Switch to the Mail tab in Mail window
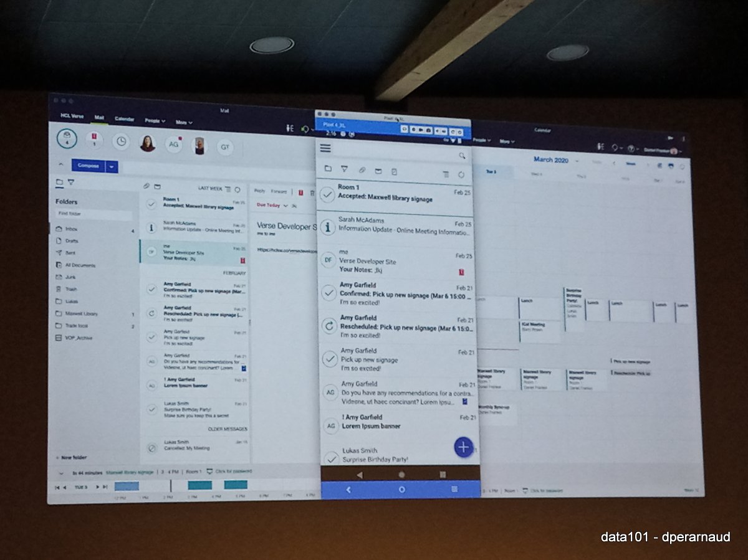The height and width of the screenshot is (560, 748). click(99, 117)
